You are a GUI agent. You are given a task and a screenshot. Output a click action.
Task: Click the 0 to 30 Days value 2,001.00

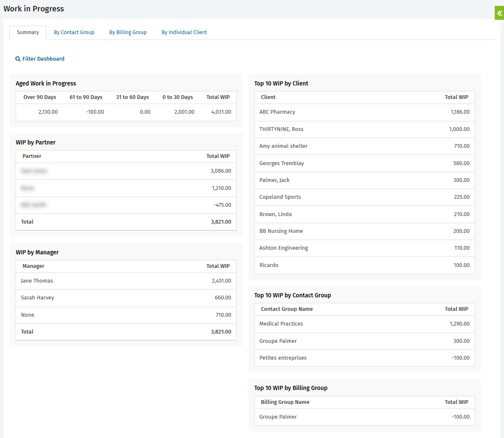click(184, 112)
